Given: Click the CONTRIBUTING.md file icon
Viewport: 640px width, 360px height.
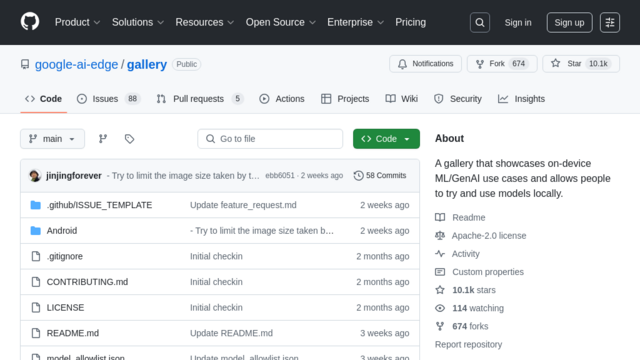Looking at the screenshot, I should [36, 282].
